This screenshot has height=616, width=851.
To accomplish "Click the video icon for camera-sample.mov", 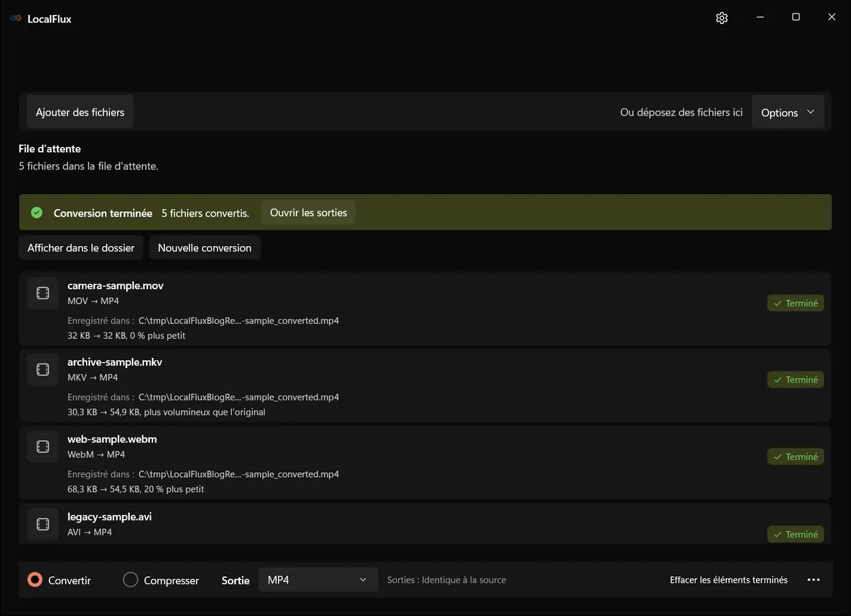I will pyautogui.click(x=43, y=293).
